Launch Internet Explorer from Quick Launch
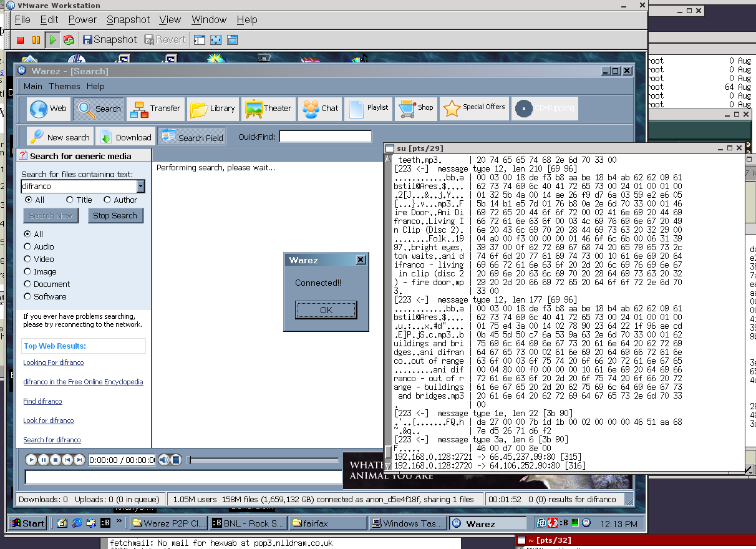Screen dimensions: 756x549 [x=77, y=523]
